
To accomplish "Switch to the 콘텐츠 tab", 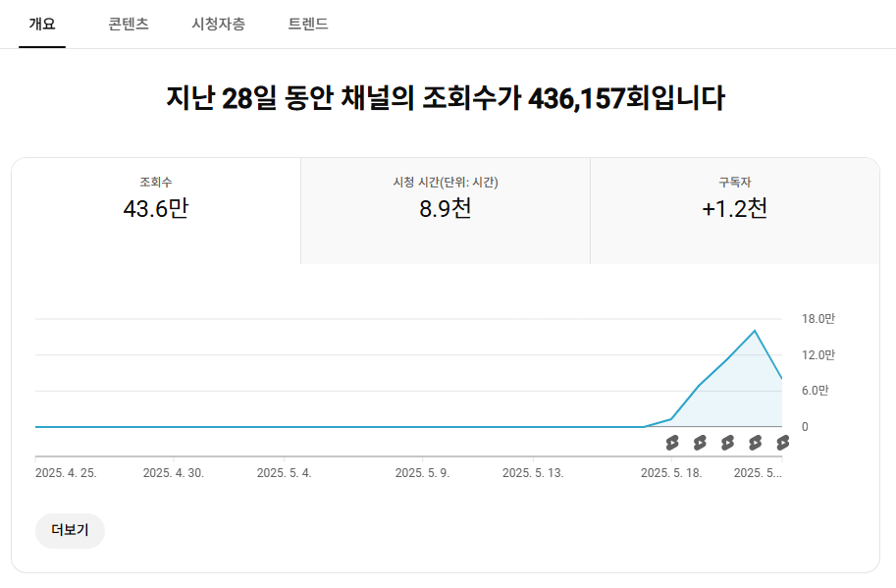I will [x=129, y=24].
